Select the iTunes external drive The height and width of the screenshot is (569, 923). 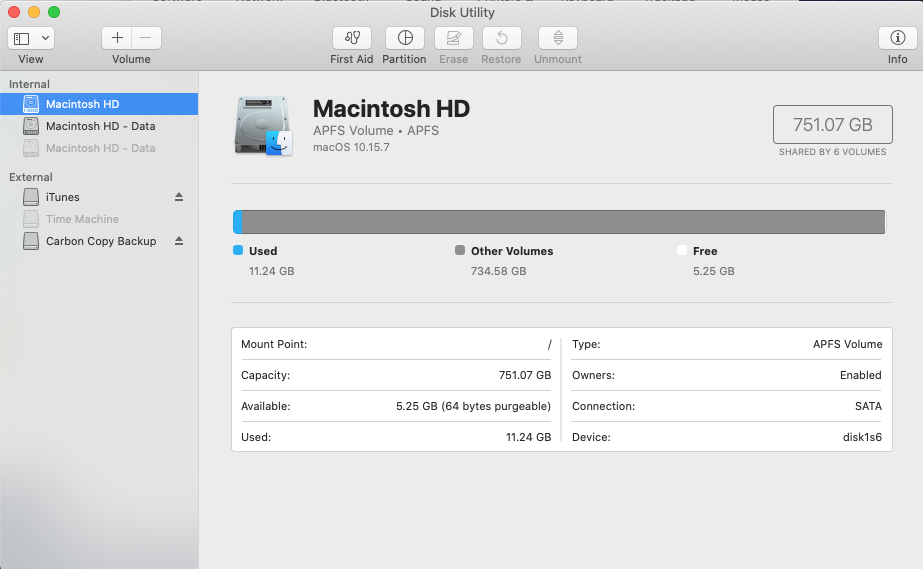[x=99, y=197]
